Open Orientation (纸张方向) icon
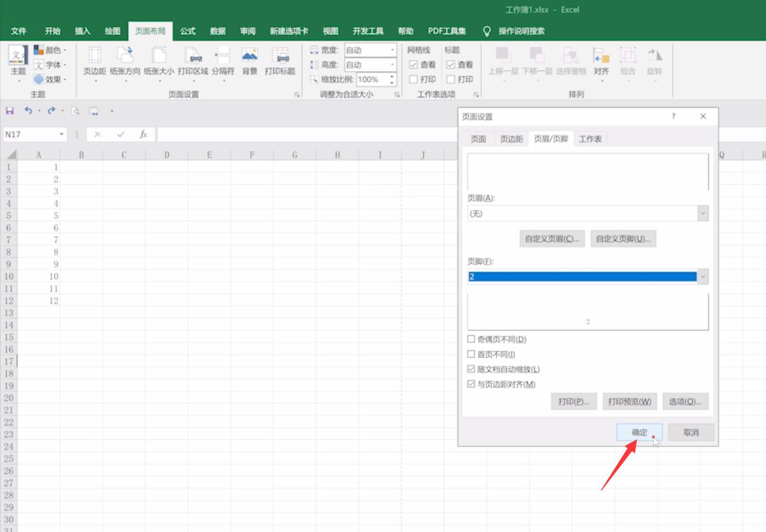This screenshot has height=532, width=766. [124, 55]
